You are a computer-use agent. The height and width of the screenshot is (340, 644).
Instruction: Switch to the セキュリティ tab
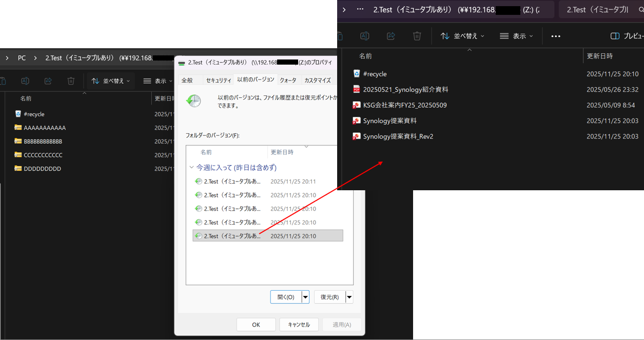(x=218, y=80)
